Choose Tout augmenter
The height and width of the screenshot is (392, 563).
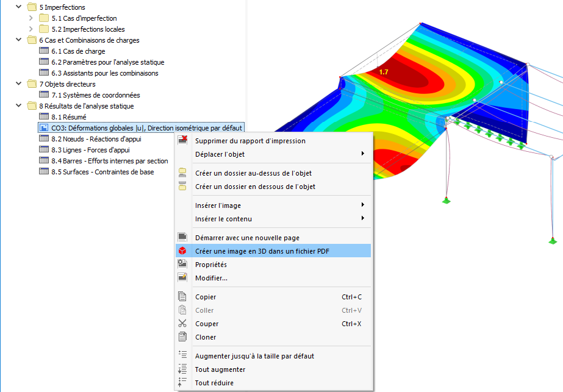coord(273,369)
